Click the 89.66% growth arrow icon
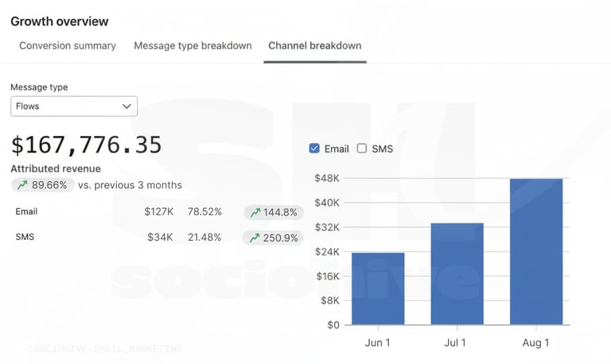The width and height of the screenshot is (611, 364). 21,185
